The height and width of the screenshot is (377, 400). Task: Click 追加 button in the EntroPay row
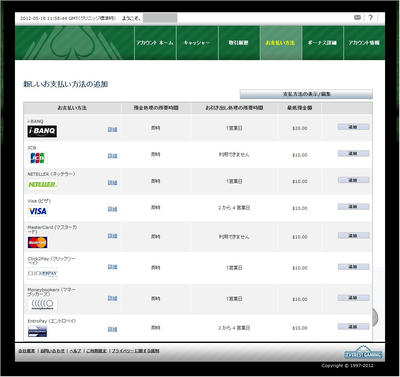click(353, 327)
